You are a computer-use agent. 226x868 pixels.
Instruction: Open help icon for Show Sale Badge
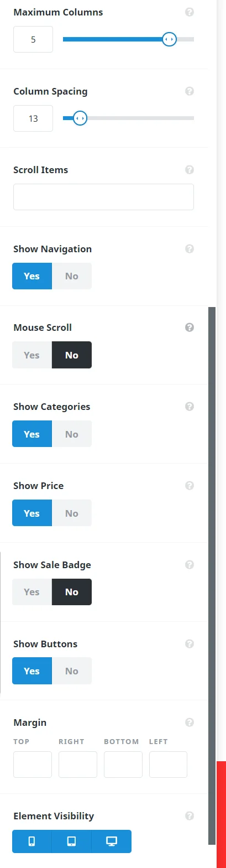[190, 565]
